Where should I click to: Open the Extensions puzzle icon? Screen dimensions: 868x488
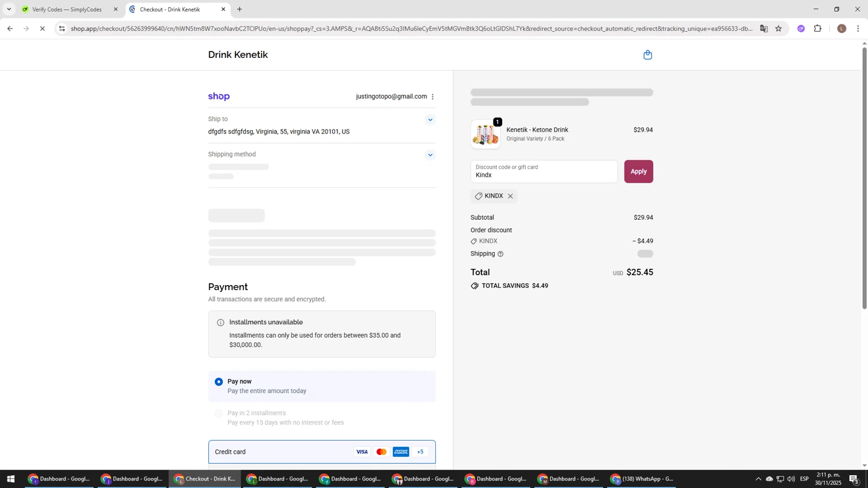click(818, 28)
